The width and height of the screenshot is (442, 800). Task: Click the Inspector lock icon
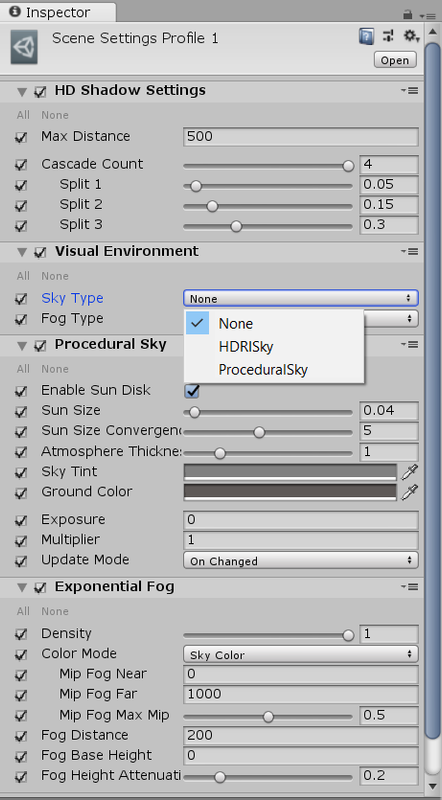(407, 14)
